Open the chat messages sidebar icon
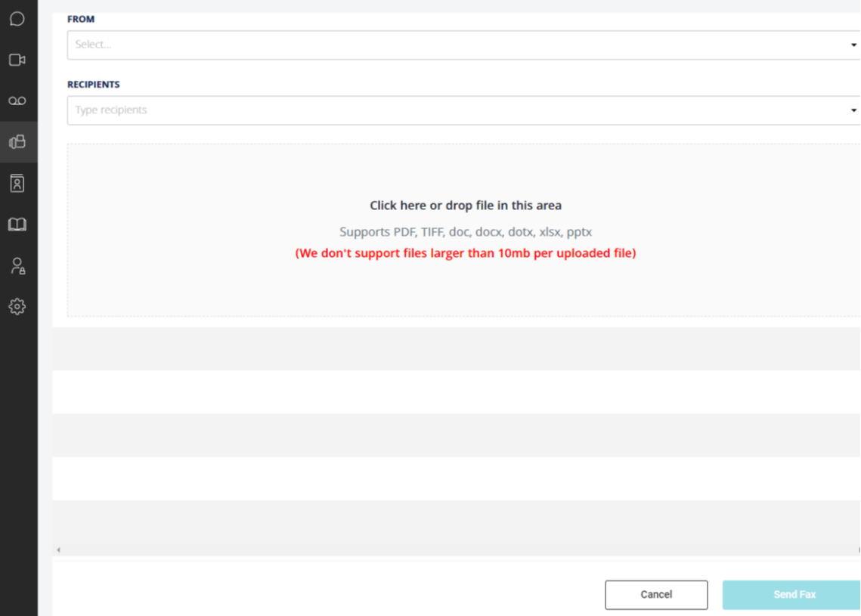 (17, 19)
